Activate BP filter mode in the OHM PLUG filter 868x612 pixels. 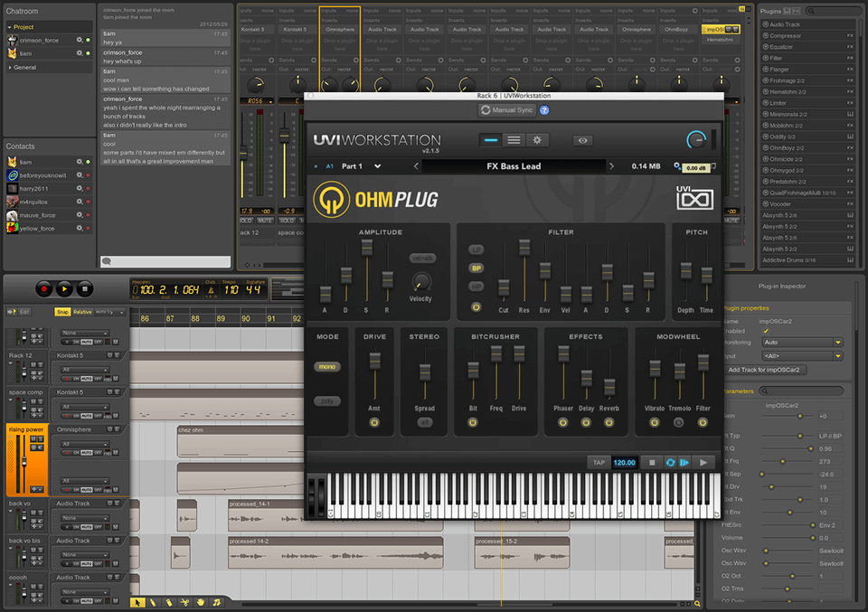click(476, 268)
